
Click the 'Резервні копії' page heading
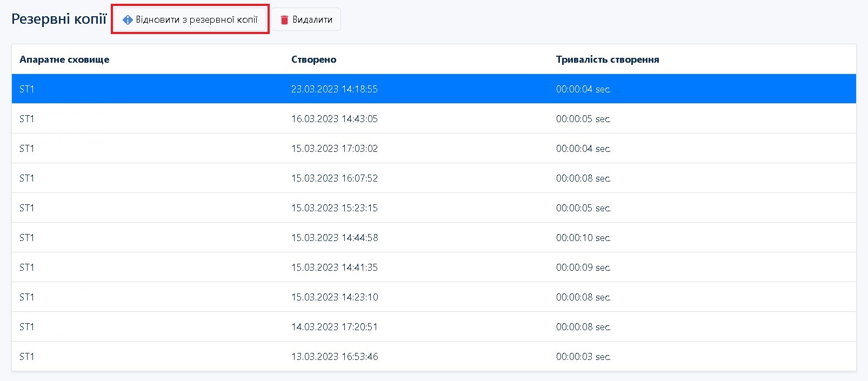tap(59, 19)
